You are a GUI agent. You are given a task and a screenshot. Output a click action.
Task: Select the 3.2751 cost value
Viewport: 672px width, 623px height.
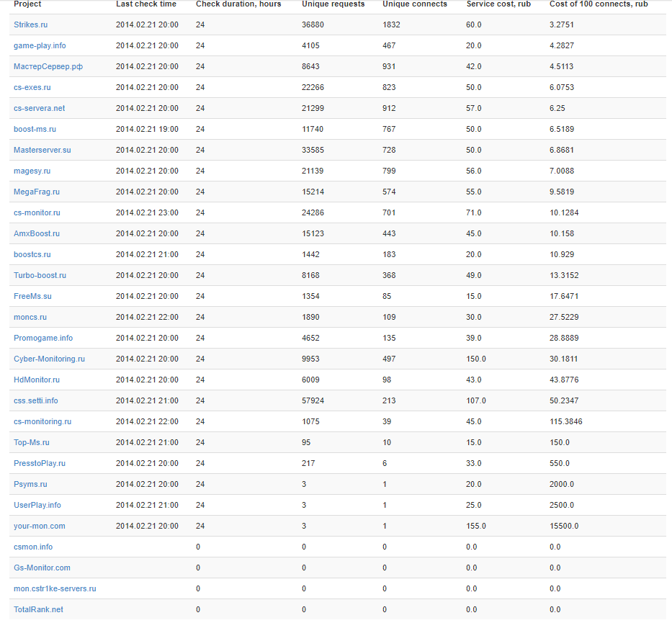coord(561,25)
